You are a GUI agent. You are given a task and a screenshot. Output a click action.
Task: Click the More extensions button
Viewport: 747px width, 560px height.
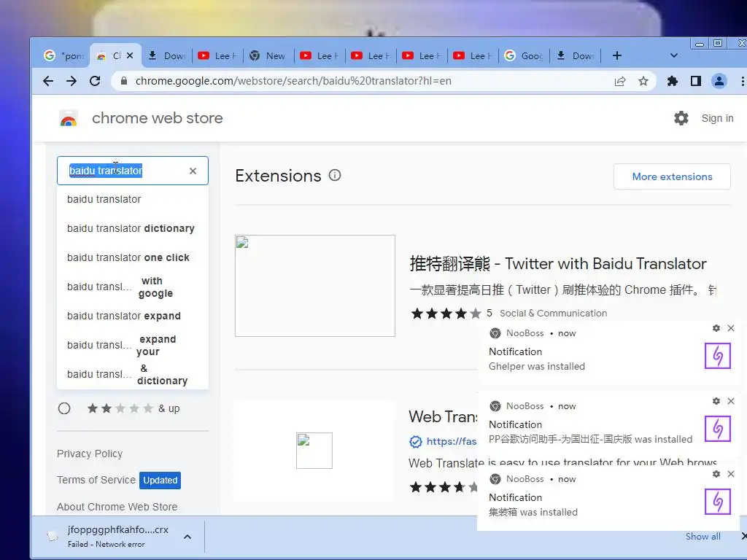[672, 176]
